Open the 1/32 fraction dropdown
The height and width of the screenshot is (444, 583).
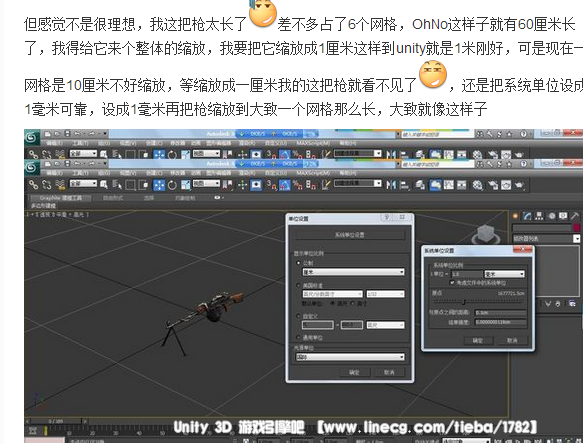pos(385,294)
